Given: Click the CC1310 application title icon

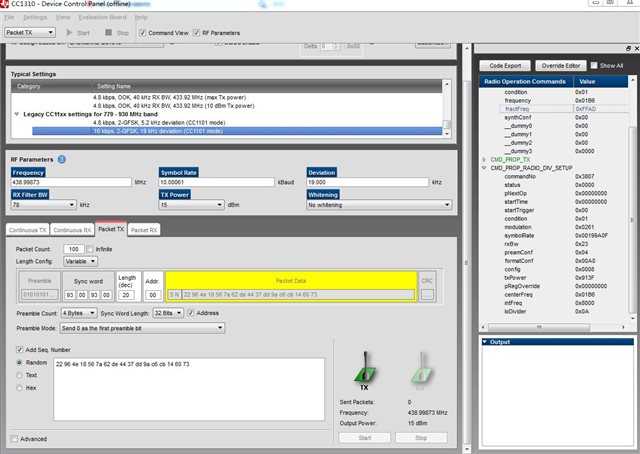Looking at the screenshot, I should (4, 4).
